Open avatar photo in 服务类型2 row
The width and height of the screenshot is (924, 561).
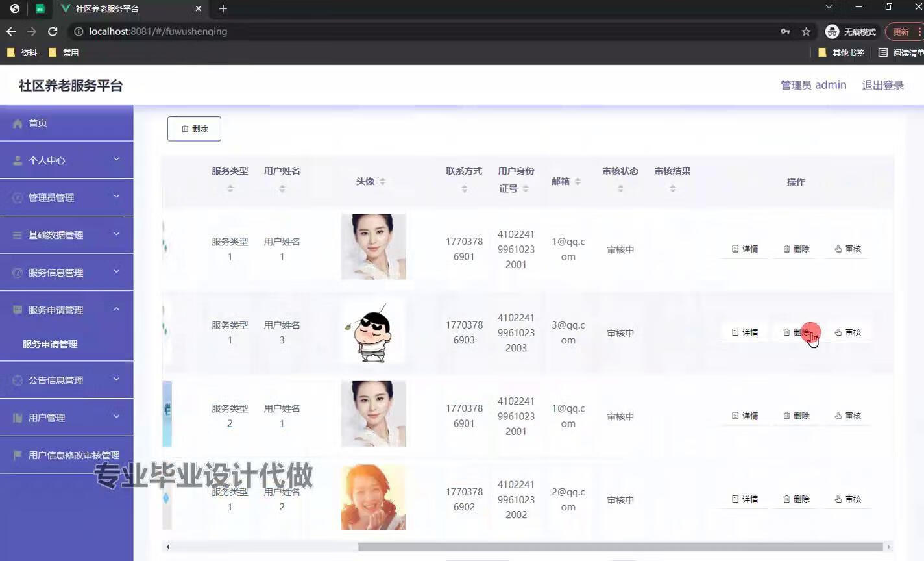pyautogui.click(x=373, y=414)
